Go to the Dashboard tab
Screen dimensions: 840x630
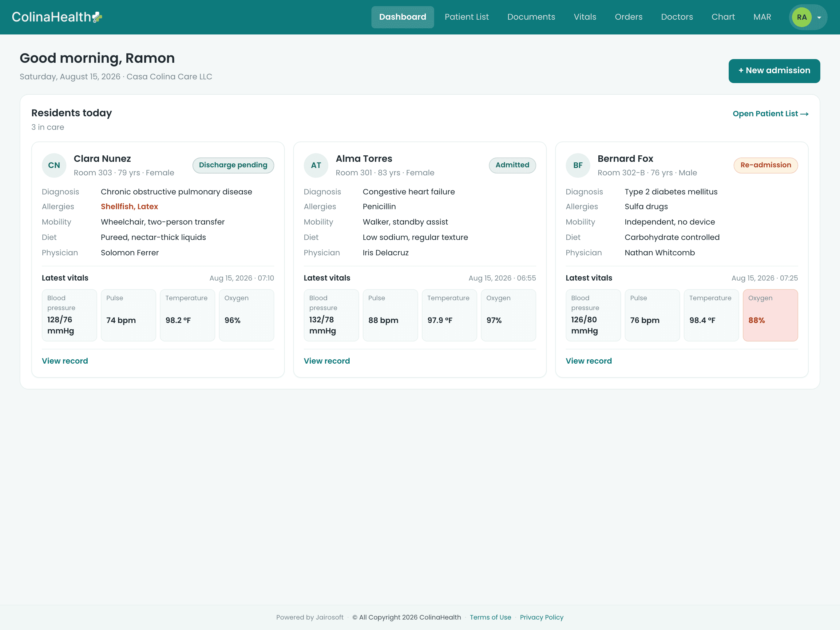402,17
